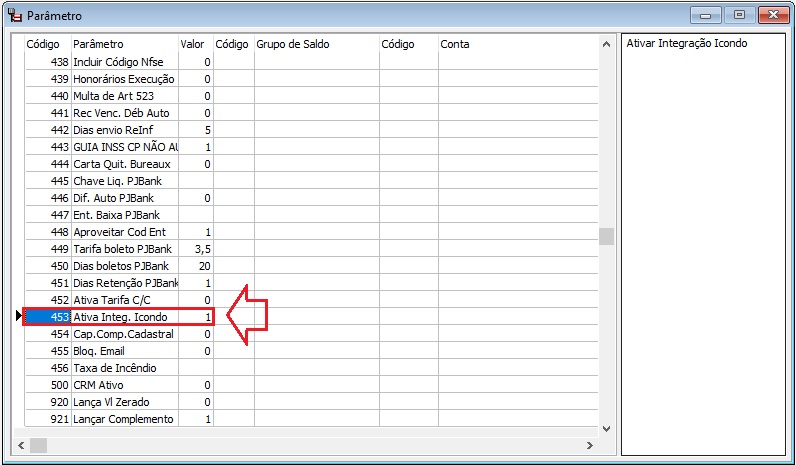The width and height of the screenshot is (796, 465).
Task: Click the vertical scrollbar up arrow
Action: (x=606, y=44)
